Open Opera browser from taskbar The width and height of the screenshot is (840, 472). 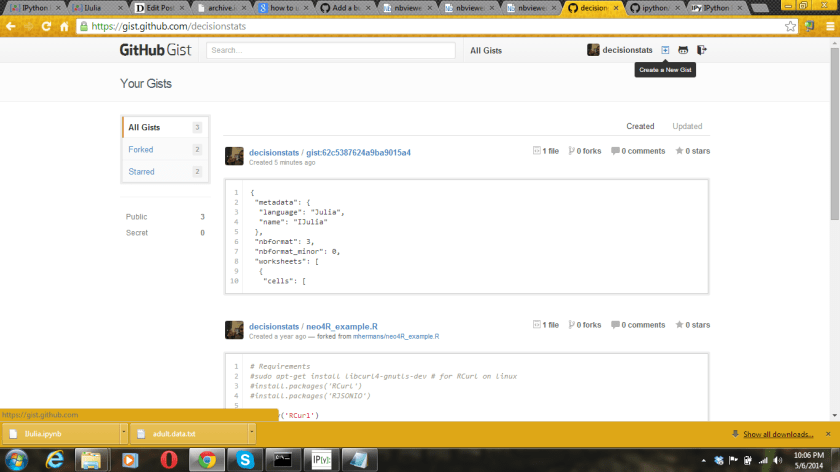click(169, 460)
